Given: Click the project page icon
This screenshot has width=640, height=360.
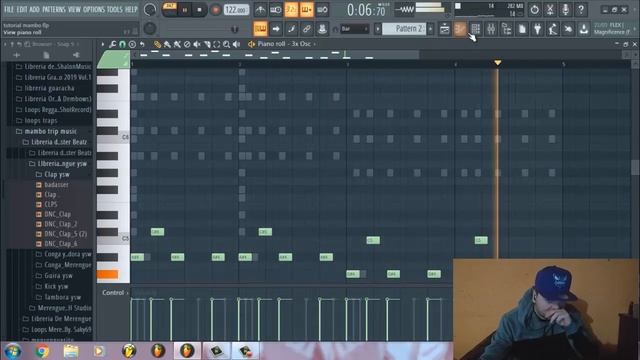Looking at the screenshot, I should 522,29.
